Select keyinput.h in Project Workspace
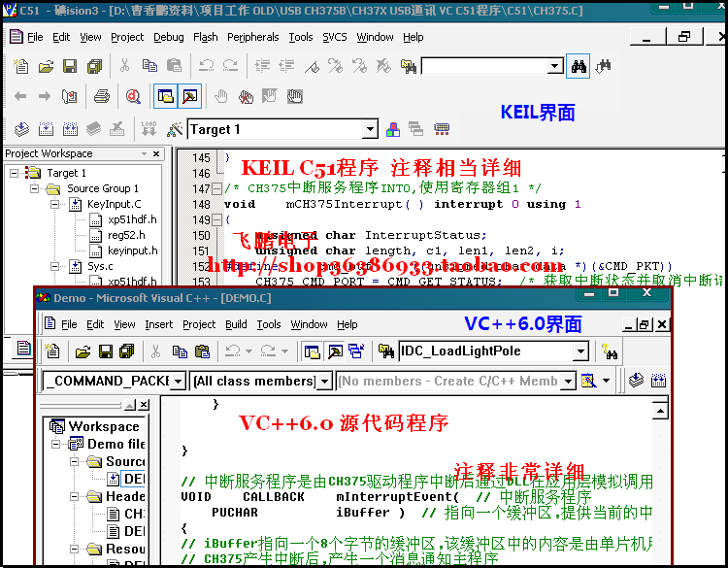The width and height of the screenshot is (728, 568). [x=132, y=251]
